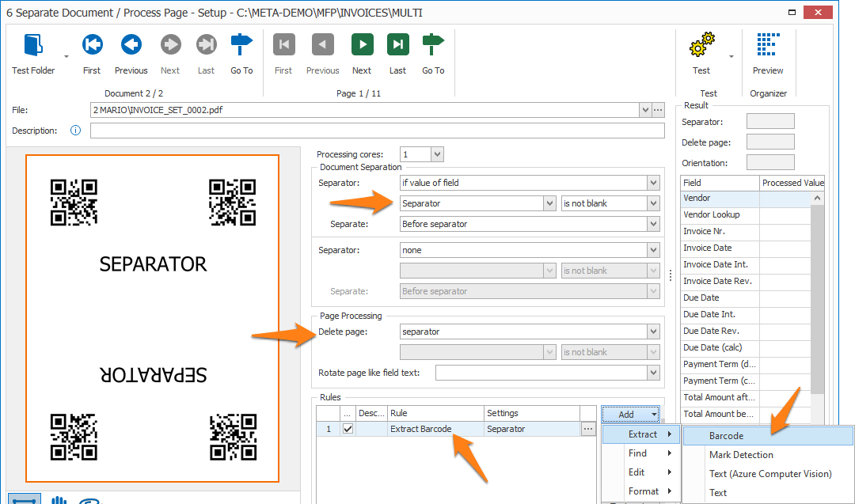The image size is (855, 504).
Task: Open second Separator 'none' dropdown
Action: click(x=653, y=250)
